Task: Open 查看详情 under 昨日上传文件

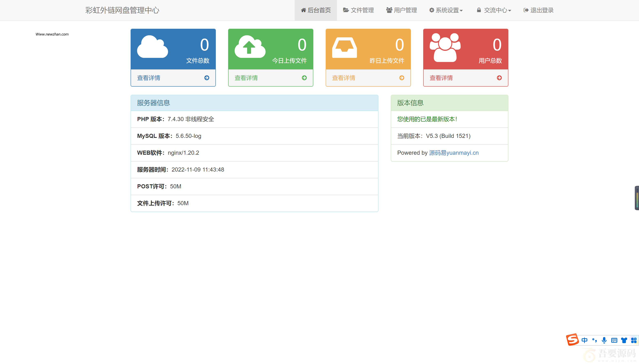Action: 344,78
